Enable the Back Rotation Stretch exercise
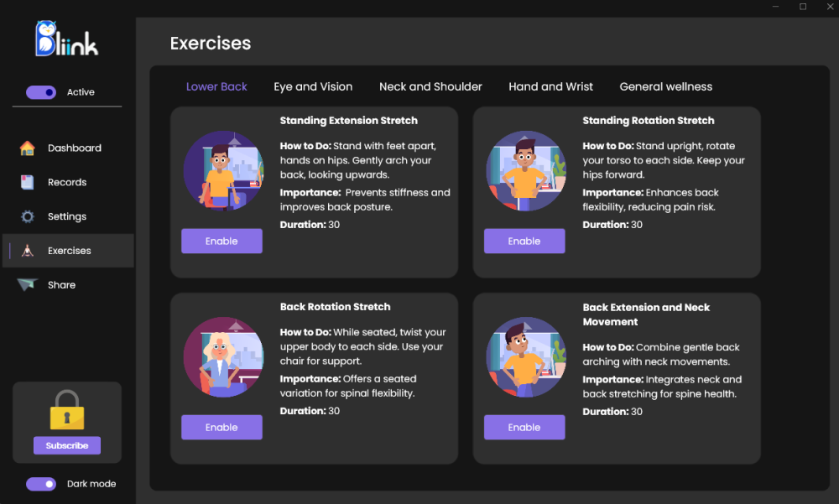 [x=221, y=428]
